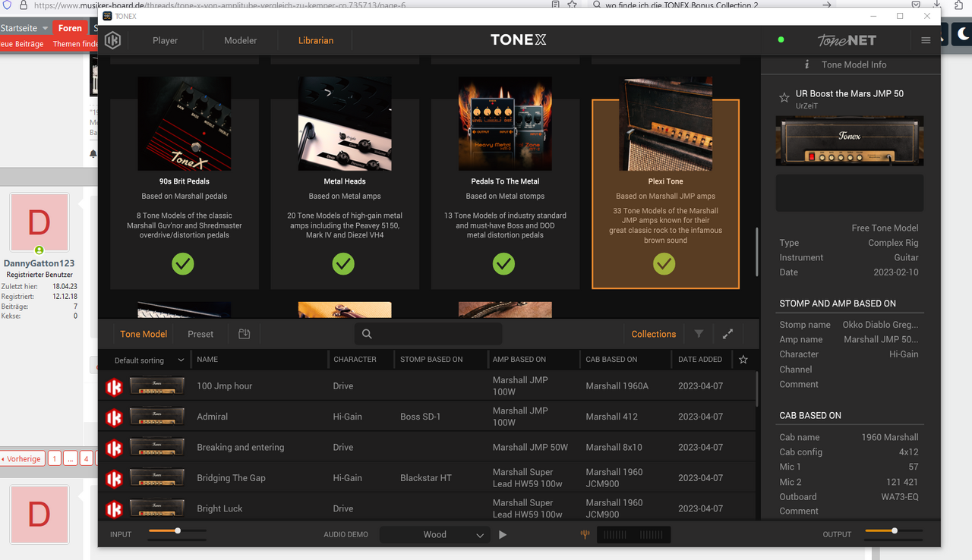The height and width of the screenshot is (560, 972).
Task: Favorite UR Boost the Mars JMP 50
Action: (x=784, y=98)
